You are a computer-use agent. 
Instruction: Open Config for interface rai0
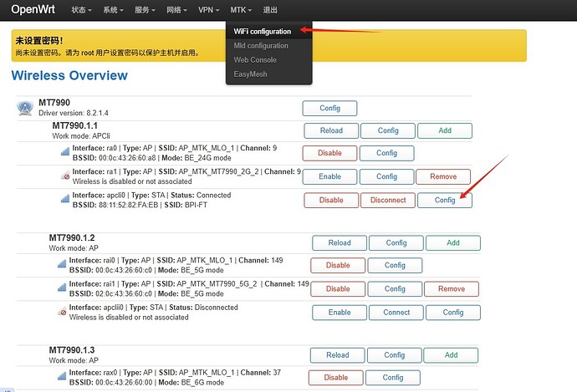(x=395, y=265)
